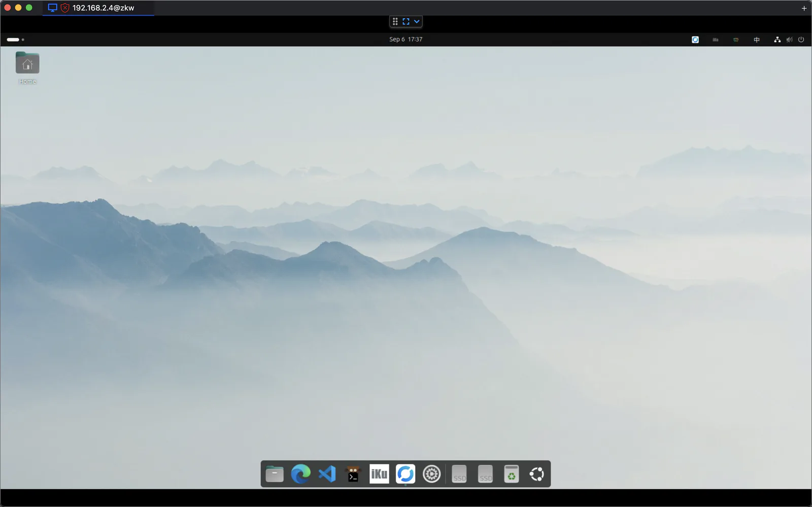Open the Home folder desktop icon
This screenshot has height=507, width=812.
point(27,68)
